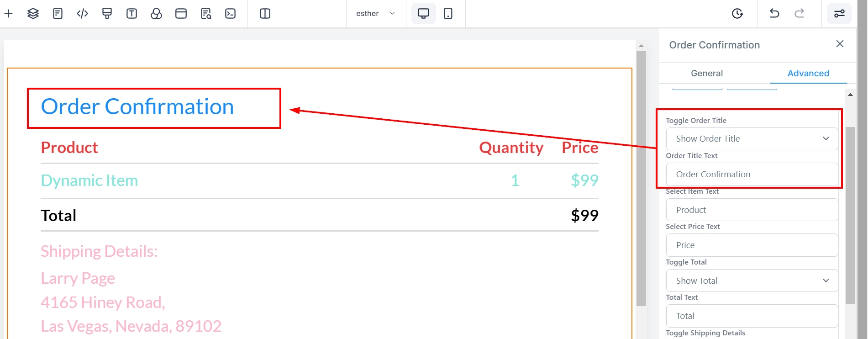The height and width of the screenshot is (339, 868).
Task: Click the canvas vertical scrollbar
Action: [641, 178]
